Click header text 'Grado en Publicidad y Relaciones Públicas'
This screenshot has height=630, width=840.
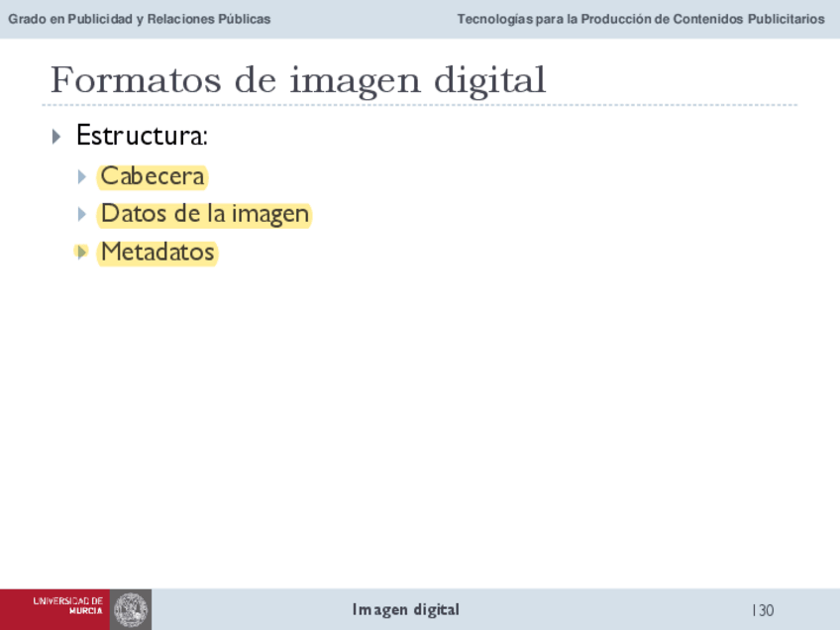point(140,19)
